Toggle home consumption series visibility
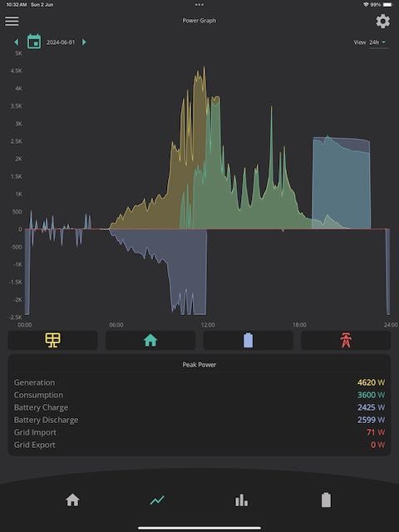The image size is (399, 532). coord(150,340)
